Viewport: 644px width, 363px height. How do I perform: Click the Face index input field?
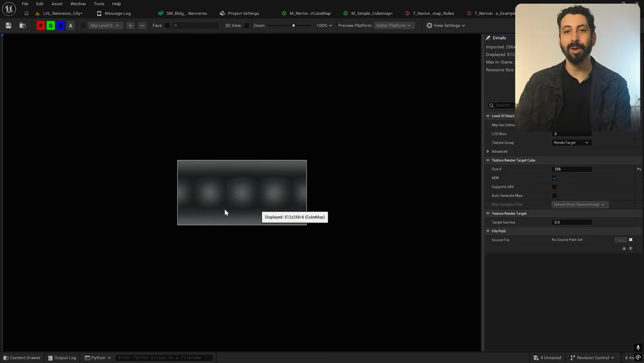[x=195, y=25]
